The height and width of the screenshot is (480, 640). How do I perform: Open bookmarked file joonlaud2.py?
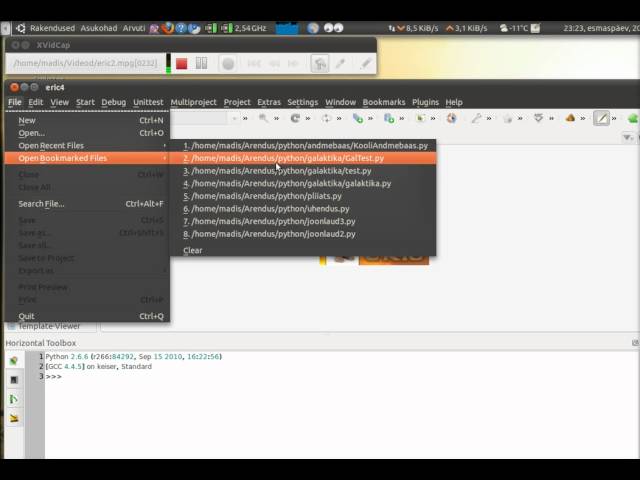[303, 234]
